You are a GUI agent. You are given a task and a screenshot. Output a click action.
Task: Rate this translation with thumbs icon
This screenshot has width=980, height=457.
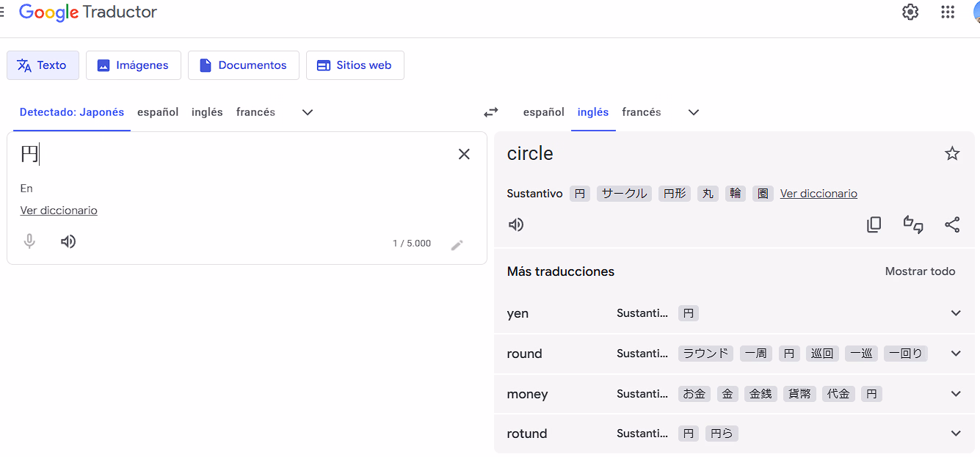point(913,224)
